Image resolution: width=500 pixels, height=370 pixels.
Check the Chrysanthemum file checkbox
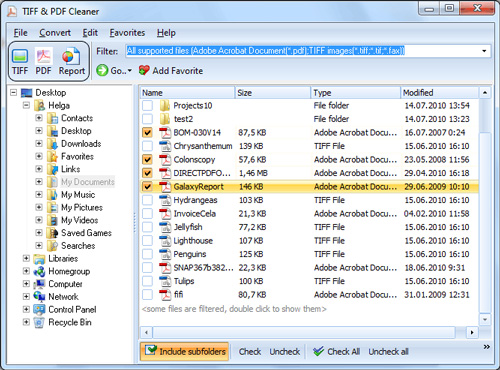pos(147,146)
